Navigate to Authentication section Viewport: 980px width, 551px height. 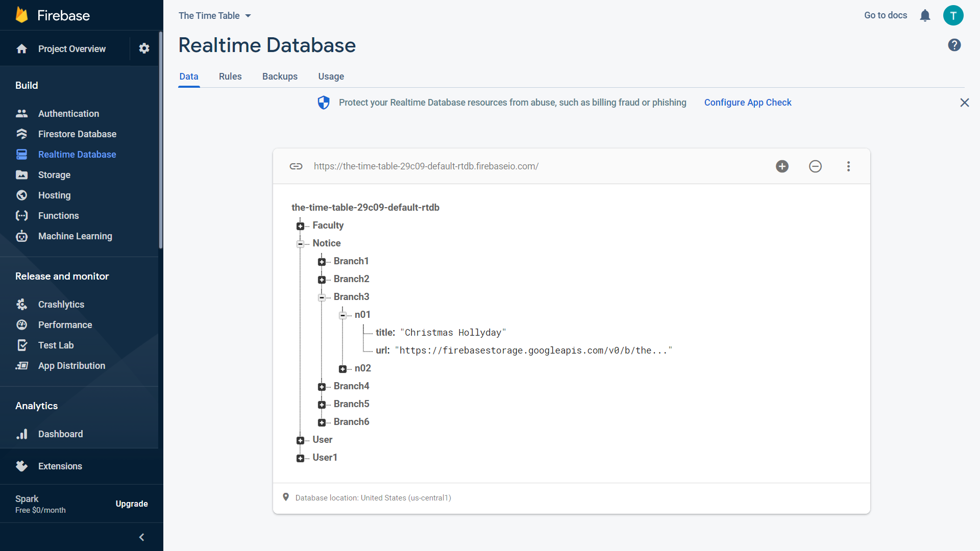click(x=68, y=113)
